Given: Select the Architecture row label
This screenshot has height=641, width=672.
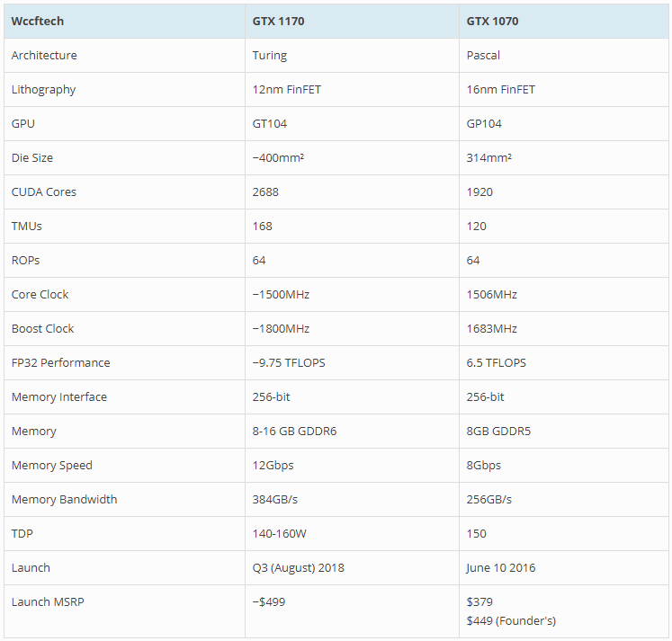Looking at the screenshot, I should pyautogui.click(x=44, y=55).
